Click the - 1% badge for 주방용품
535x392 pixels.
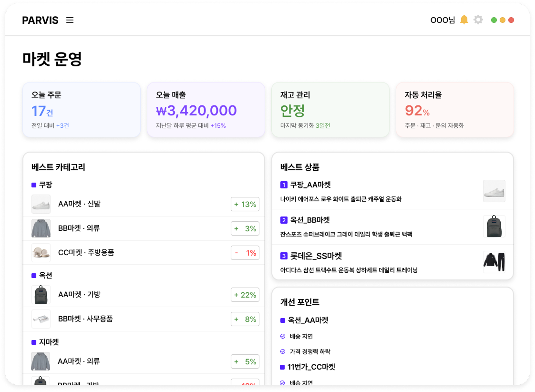point(245,253)
